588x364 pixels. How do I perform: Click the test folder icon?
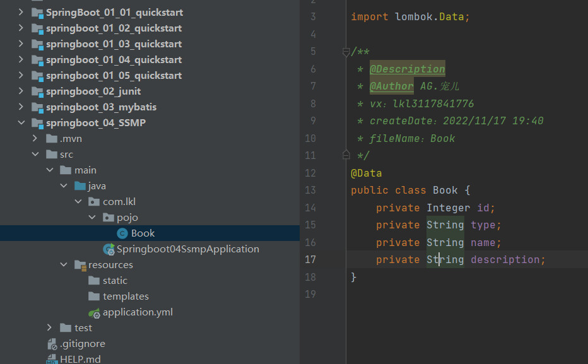tap(66, 327)
